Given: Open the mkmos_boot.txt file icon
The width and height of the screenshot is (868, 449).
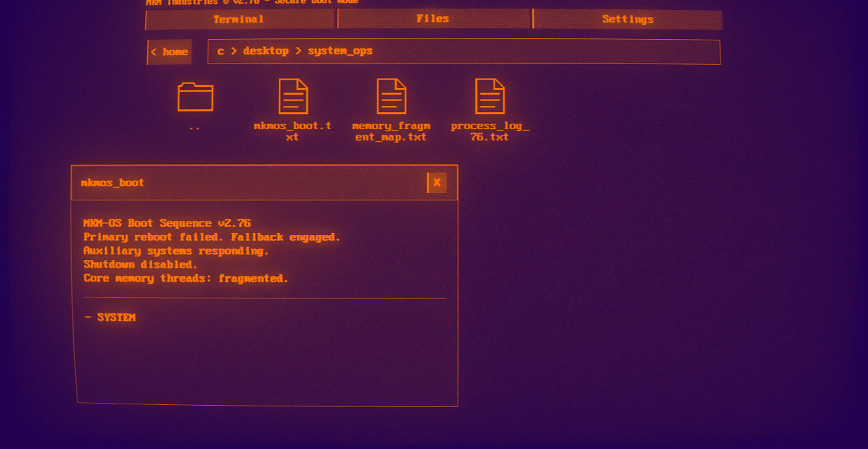Looking at the screenshot, I should (293, 96).
